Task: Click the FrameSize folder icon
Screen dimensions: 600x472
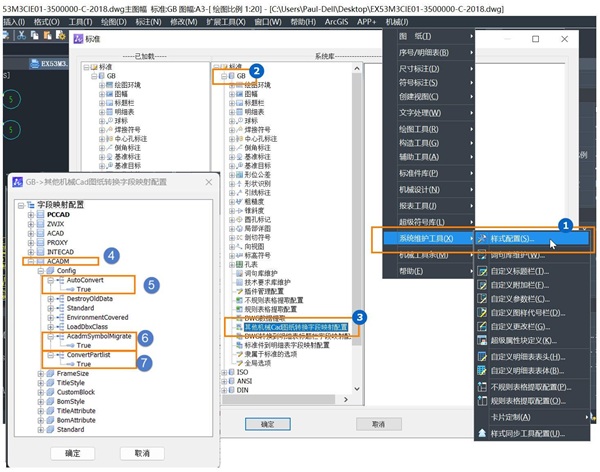Action: tap(50, 373)
